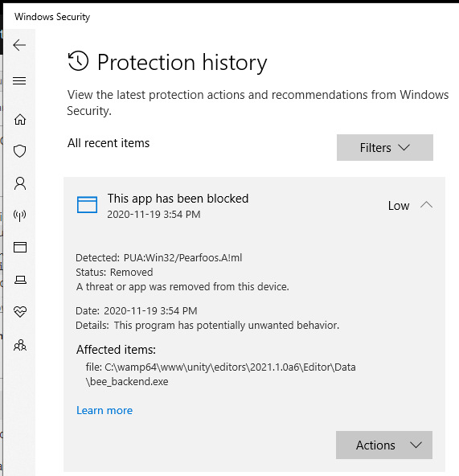
Task: Go back using the back arrow
Action: (19, 45)
